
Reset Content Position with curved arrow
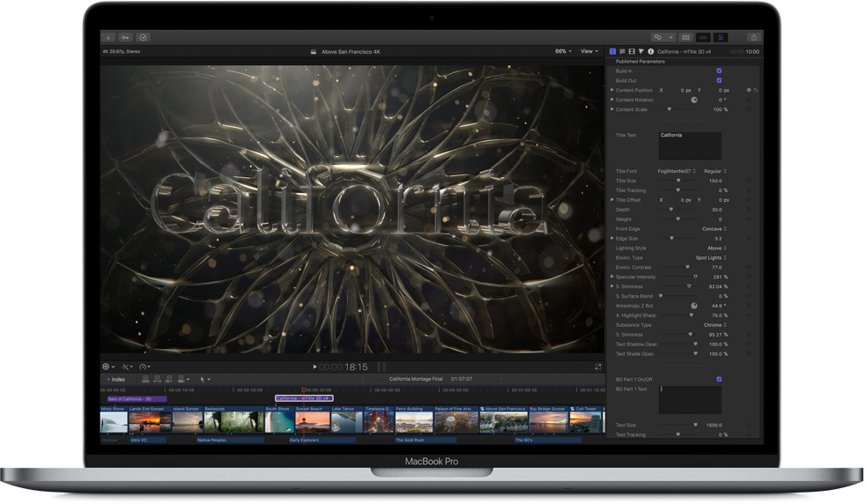point(756,90)
